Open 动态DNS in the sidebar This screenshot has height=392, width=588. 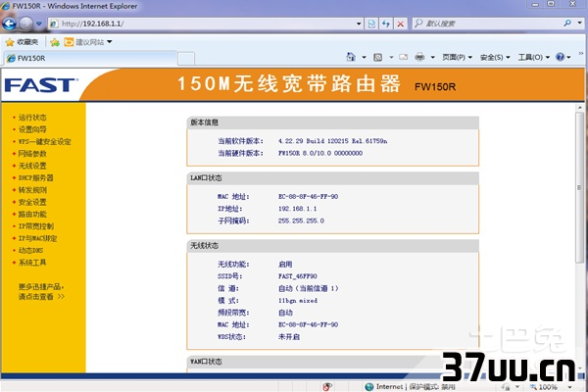pos(30,250)
